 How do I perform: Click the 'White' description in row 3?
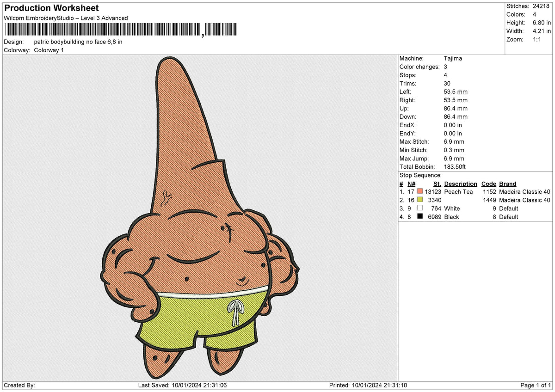click(x=452, y=208)
